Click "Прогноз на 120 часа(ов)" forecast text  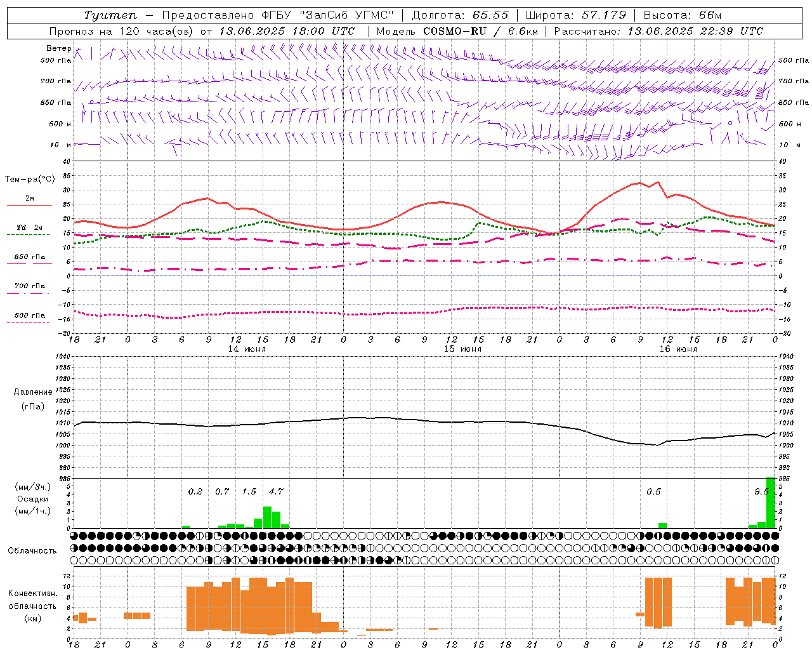click(121, 31)
